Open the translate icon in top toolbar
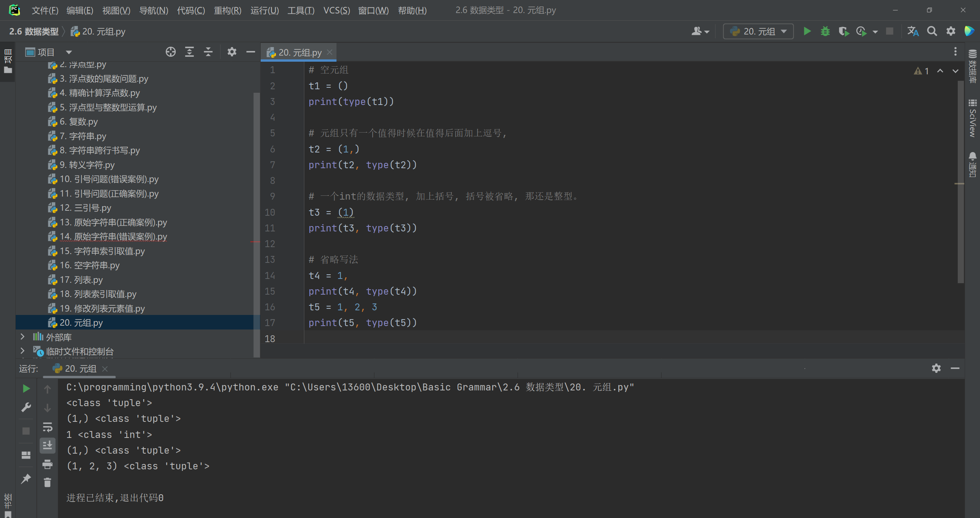 coord(913,31)
